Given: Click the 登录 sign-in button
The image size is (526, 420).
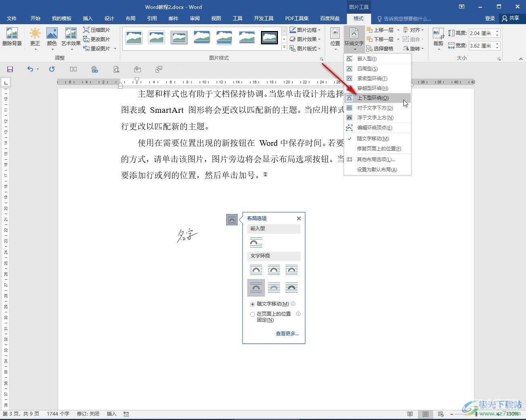Looking at the screenshot, I should click(490, 19).
